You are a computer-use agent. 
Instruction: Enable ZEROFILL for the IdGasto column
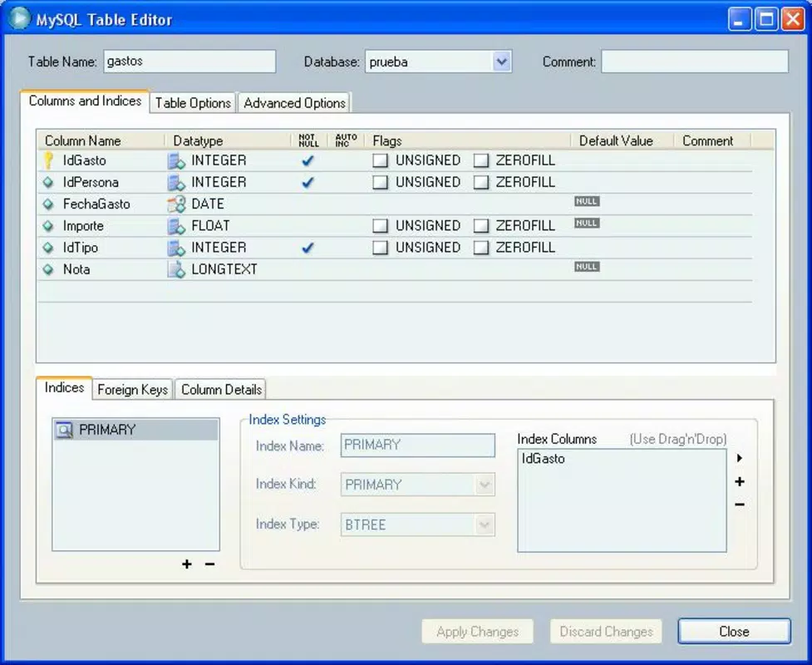click(x=481, y=160)
